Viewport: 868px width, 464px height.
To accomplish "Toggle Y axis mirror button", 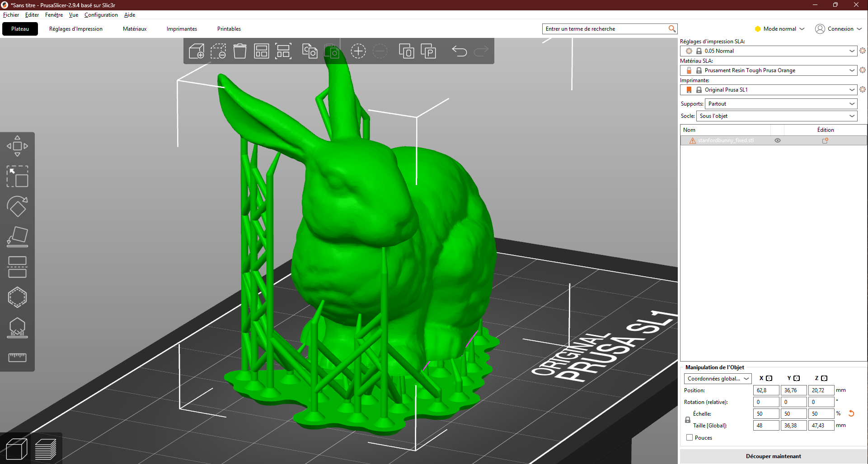I will click(797, 378).
